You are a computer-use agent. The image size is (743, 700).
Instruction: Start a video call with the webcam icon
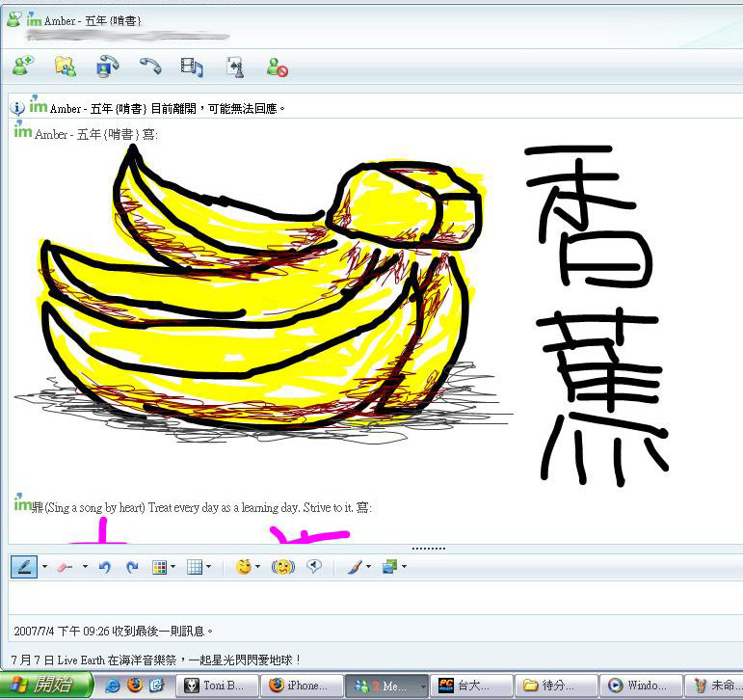[x=108, y=67]
